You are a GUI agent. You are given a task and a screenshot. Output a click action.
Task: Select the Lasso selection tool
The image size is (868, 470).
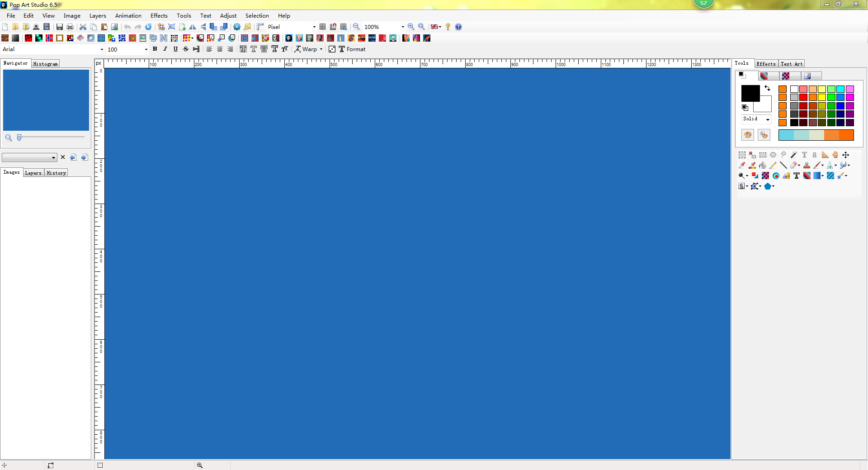point(783,155)
